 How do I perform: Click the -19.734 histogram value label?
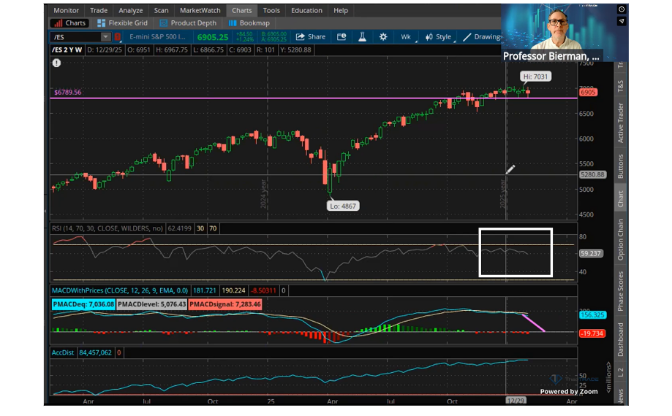[x=592, y=333]
